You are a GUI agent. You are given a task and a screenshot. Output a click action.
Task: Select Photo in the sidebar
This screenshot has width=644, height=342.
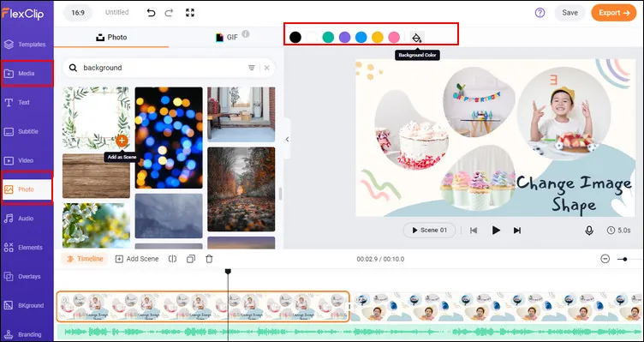(27, 189)
